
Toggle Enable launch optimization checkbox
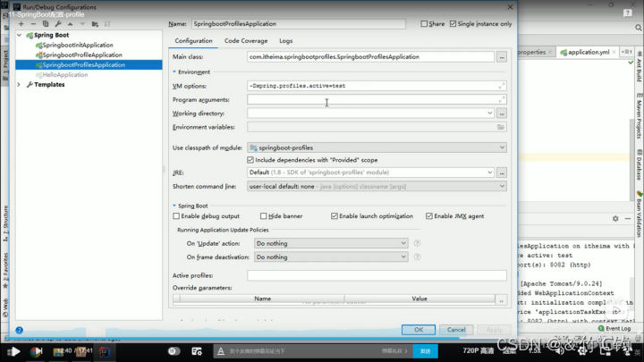(335, 216)
